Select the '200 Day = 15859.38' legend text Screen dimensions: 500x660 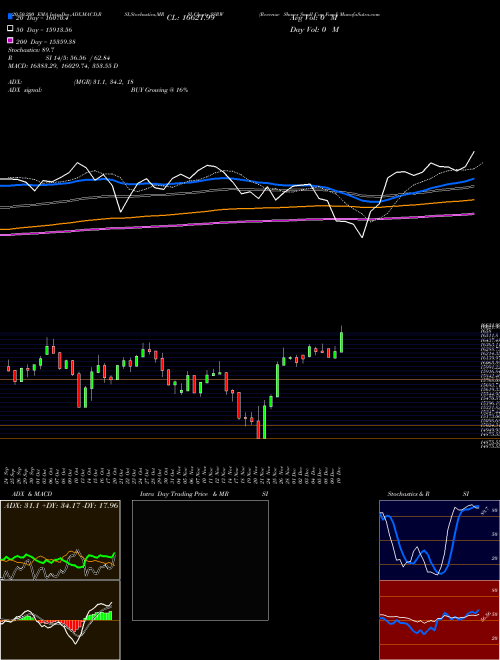click(46, 42)
